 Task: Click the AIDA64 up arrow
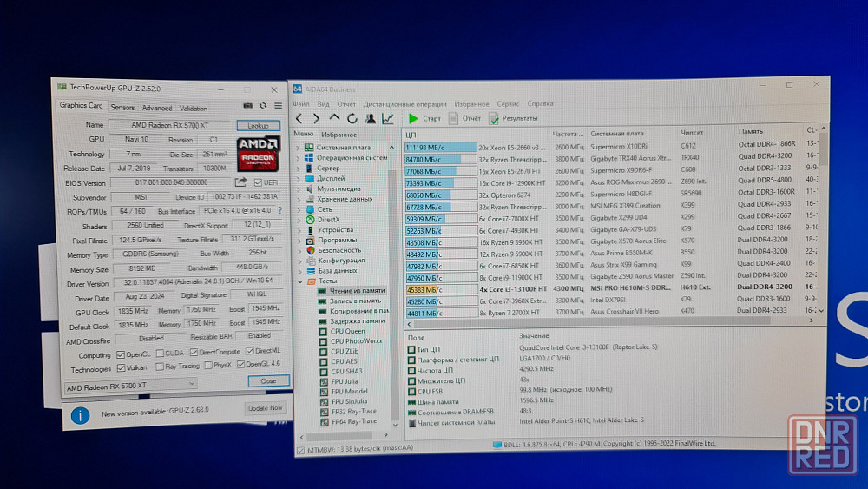tap(334, 118)
